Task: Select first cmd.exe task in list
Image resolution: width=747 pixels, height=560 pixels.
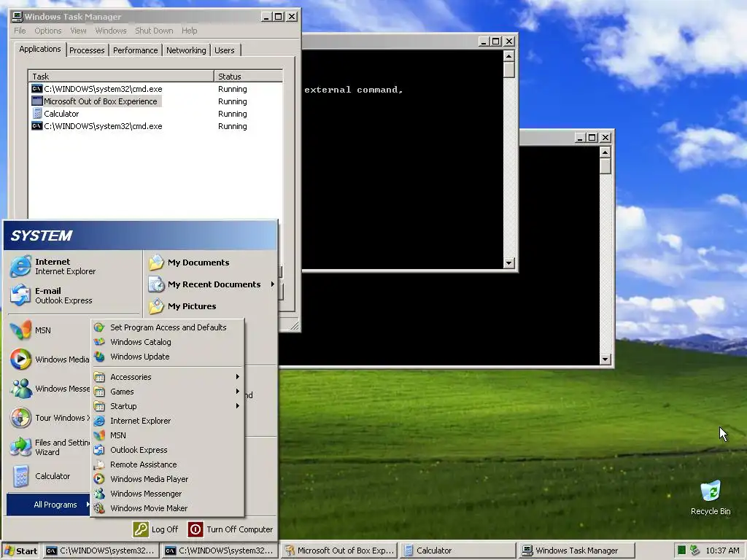Action: coord(155,89)
